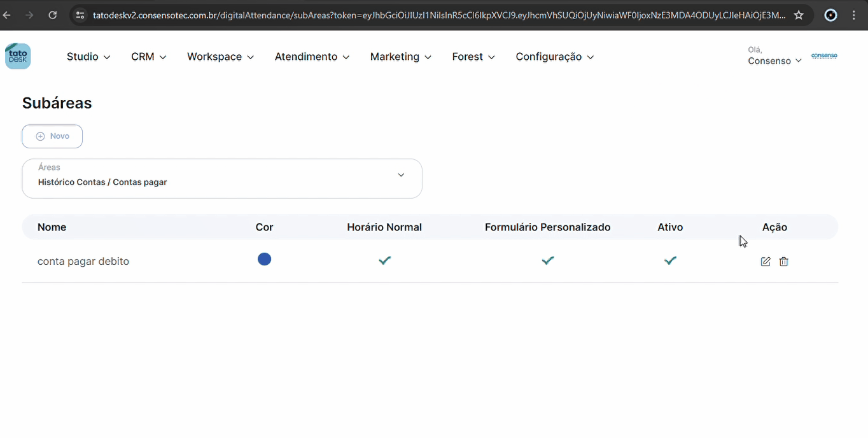Expand the Configuração menu

coord(554,57)
